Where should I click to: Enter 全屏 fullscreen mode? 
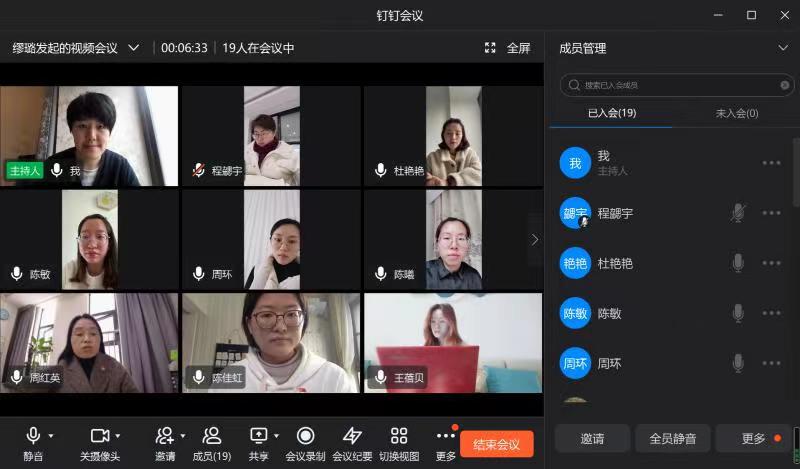pos(508,47)
